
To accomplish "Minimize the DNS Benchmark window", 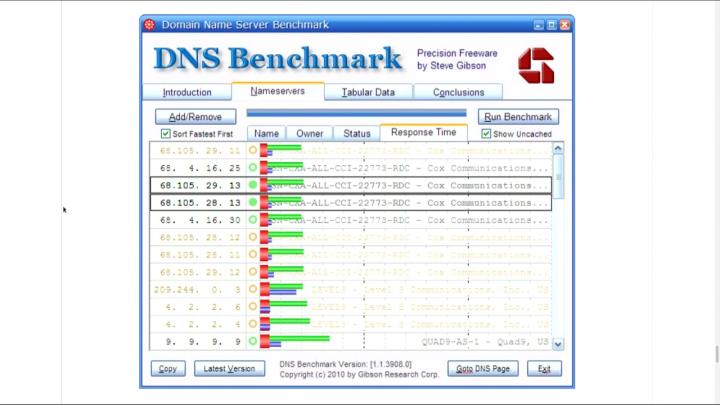I will click(x=539, y=25).
